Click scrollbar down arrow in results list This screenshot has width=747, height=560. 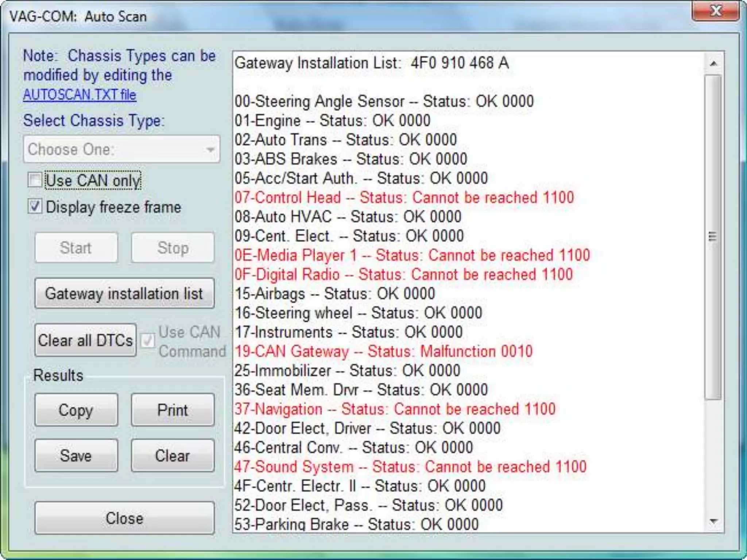713,521
